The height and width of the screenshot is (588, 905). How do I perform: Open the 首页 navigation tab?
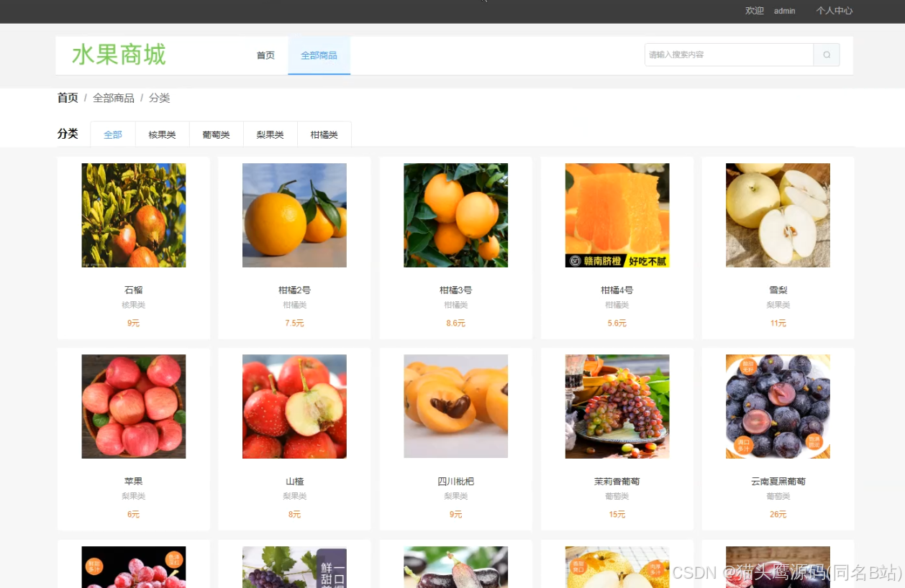click(265, 55)
